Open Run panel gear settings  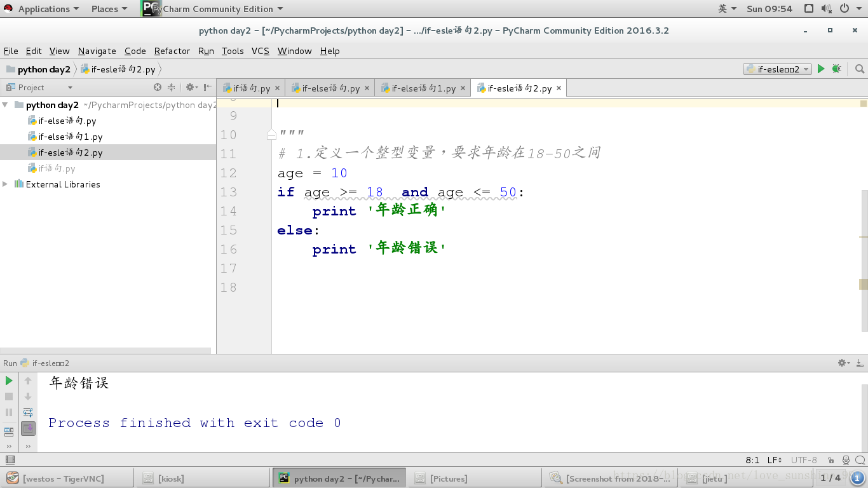(x=843, y=363)
